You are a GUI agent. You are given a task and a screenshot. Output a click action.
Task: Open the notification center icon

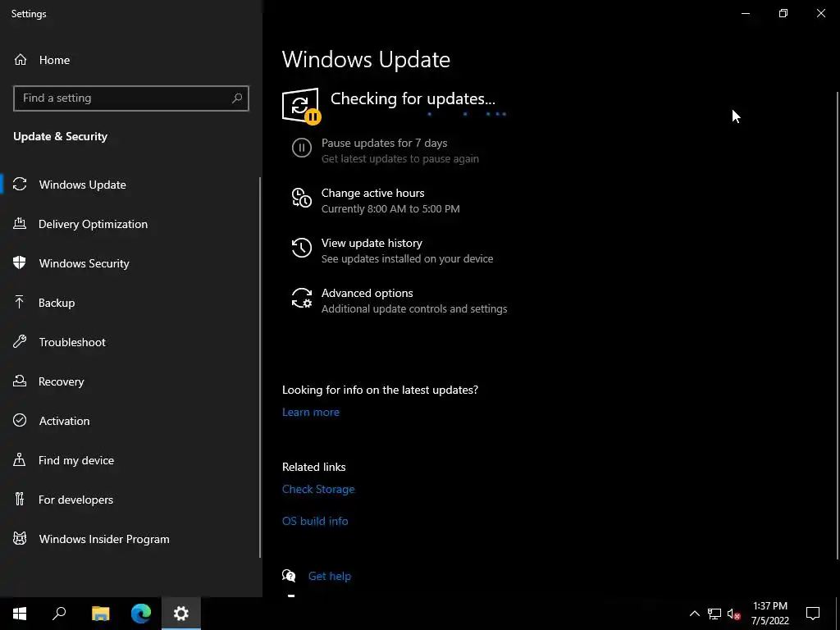pos(813,614)
